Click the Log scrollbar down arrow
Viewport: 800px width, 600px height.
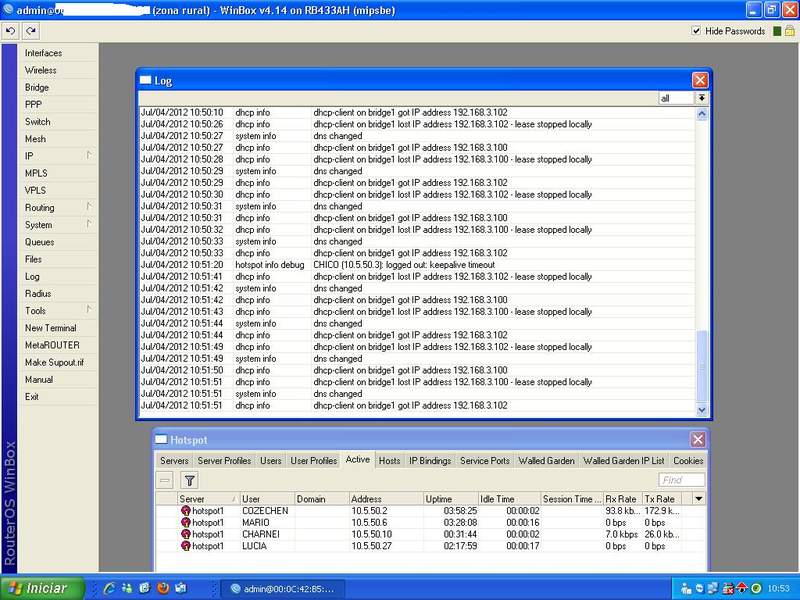(702, 409)
